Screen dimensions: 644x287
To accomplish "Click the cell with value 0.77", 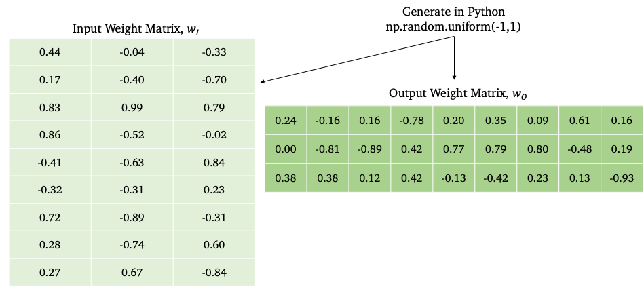I will (x=454, y=149).
